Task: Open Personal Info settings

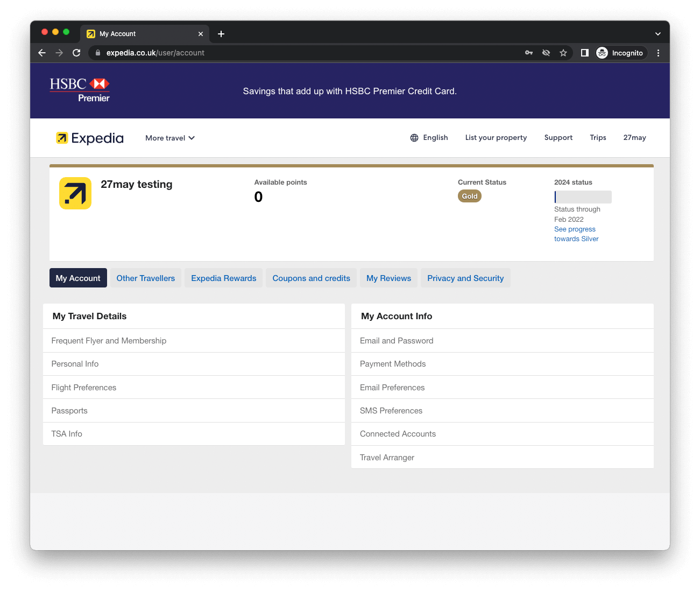Action: [x=194, y=364]
